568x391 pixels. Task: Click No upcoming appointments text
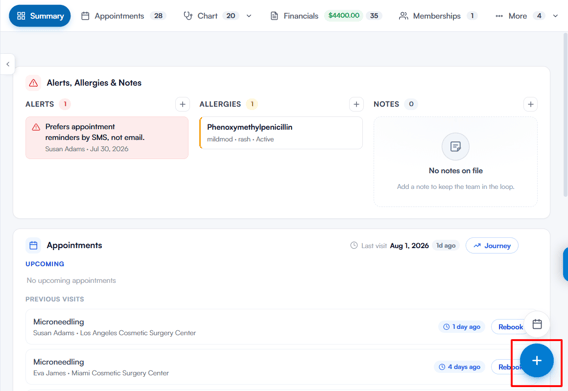(71, 280)
